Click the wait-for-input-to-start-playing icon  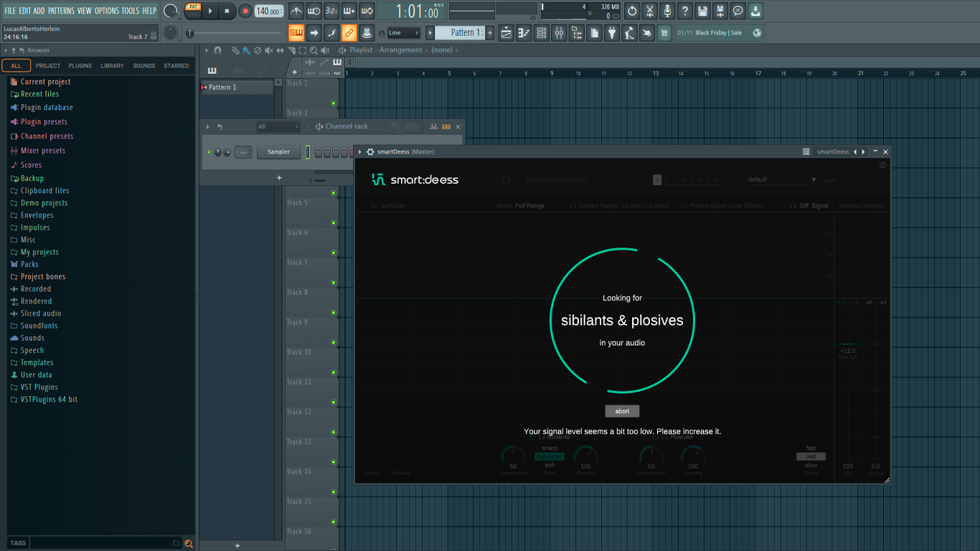(314, 11)
